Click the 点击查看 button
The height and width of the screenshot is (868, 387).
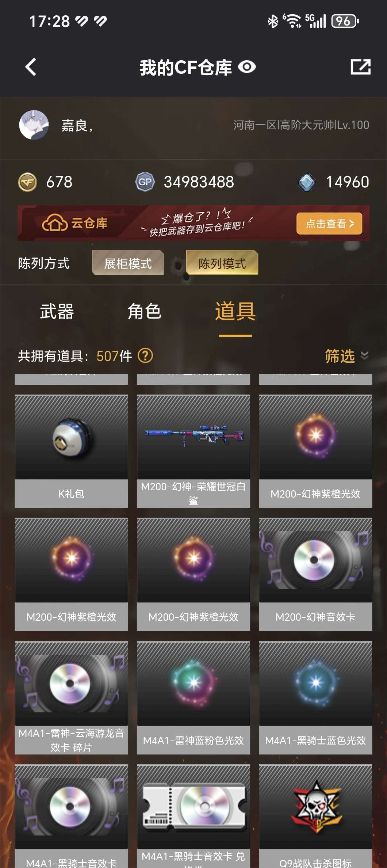click(329, 223)
